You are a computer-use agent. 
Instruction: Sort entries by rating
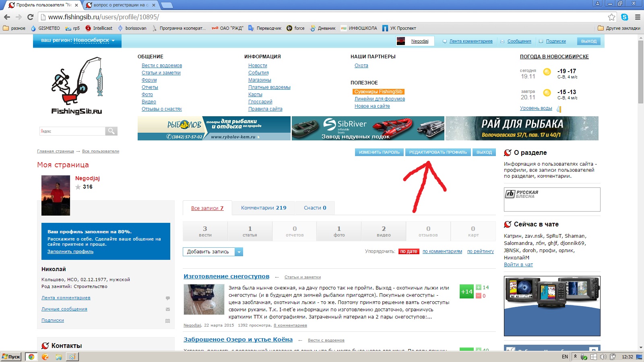tap(480, 251)
